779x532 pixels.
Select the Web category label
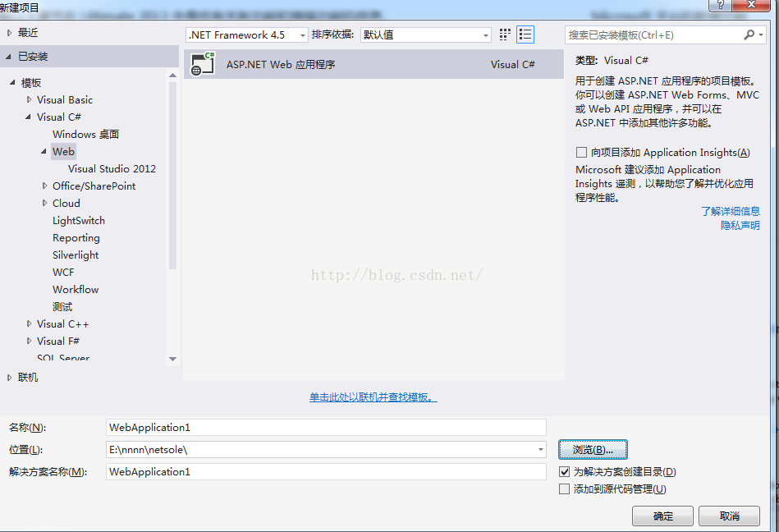coord(63,152)
